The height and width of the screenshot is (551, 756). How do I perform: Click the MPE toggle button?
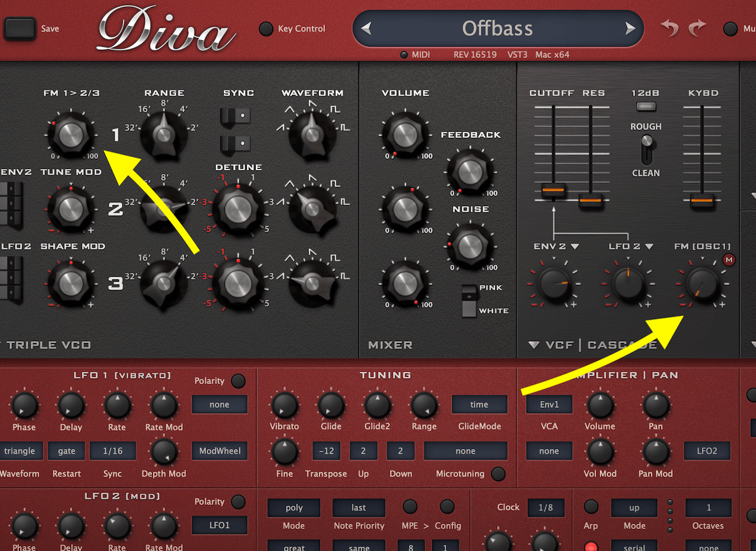409,506
